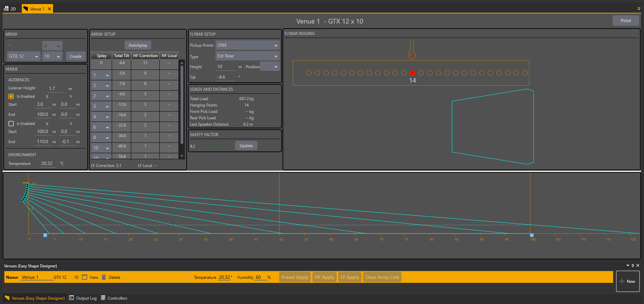Pin the Venues Easy Shape Designer panel
This screenshot has height=304, width=644.
[633, 265]
